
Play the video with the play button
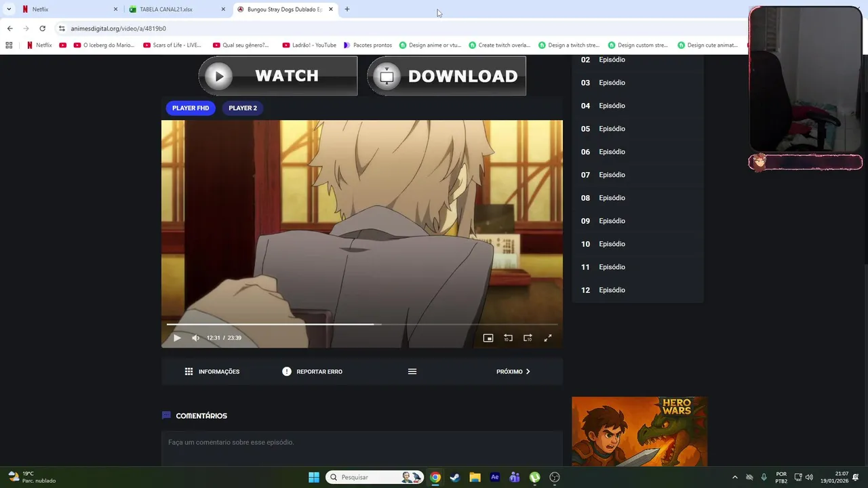(x=177, y=338)
